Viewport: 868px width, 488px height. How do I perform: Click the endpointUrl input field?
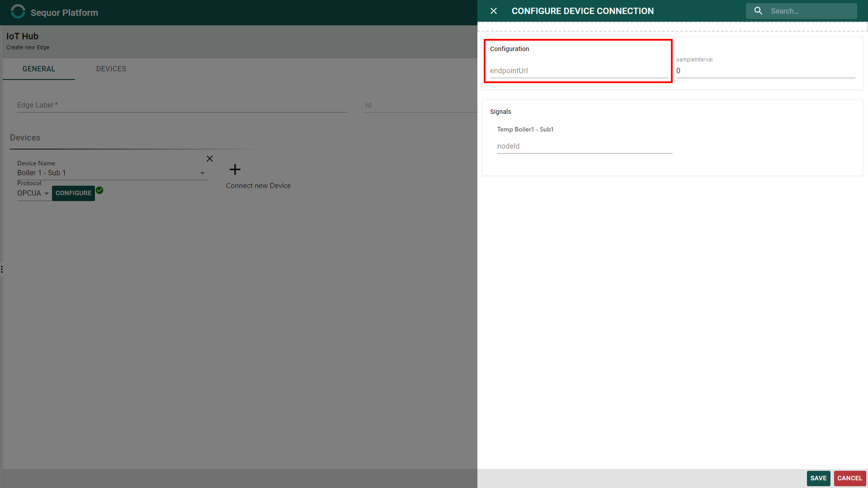(579, 71)
